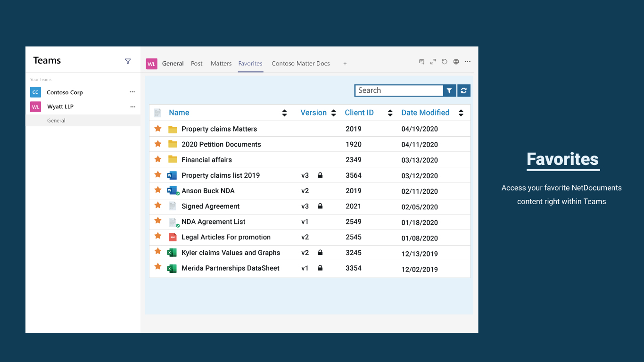This screenshot has width=644, height=362.
Task: Open the Wyatt LLP team avatar
Action: pyautogui.click(x=36, y=107)
